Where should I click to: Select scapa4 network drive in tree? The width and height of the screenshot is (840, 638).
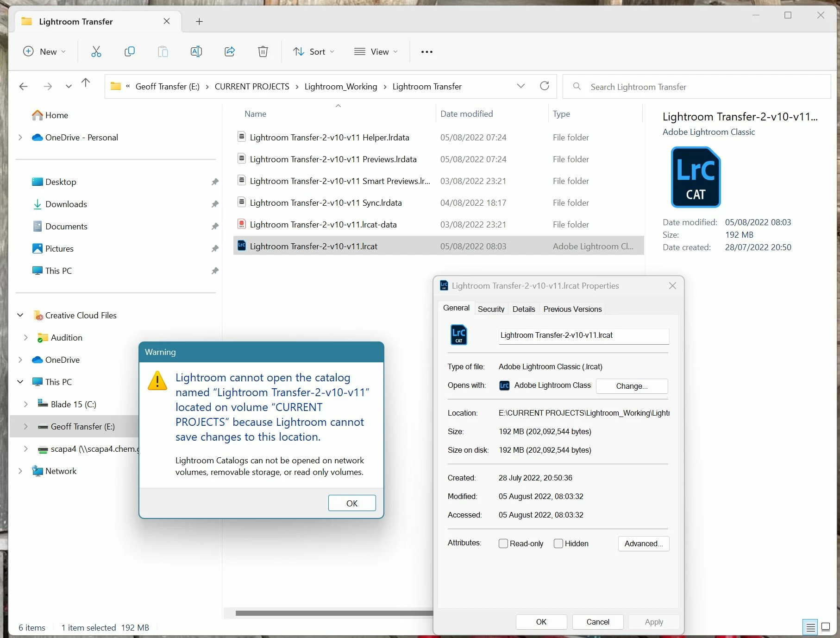tap(88, 448)
